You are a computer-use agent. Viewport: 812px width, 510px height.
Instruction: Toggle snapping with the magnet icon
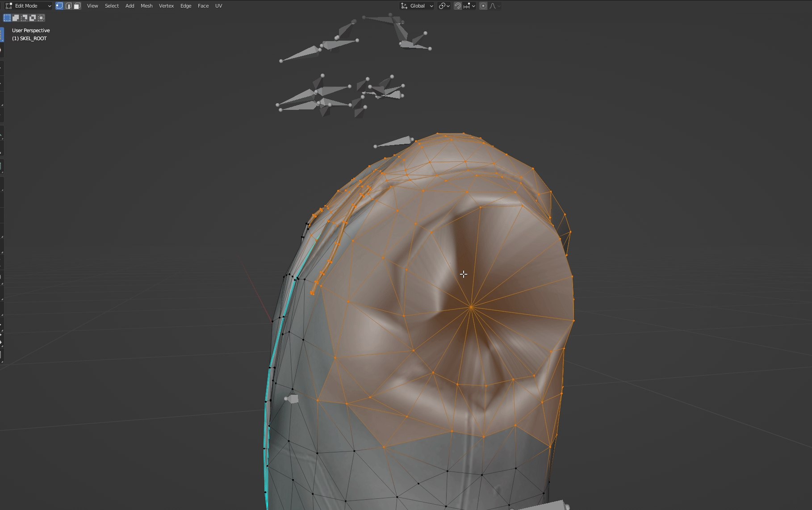point(458,6)
